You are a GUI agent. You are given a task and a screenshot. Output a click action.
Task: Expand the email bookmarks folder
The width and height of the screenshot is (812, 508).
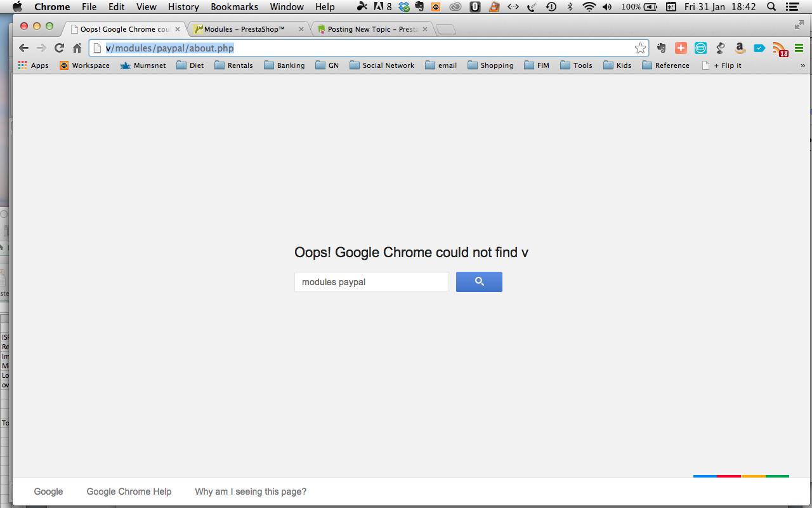point(441,65)
